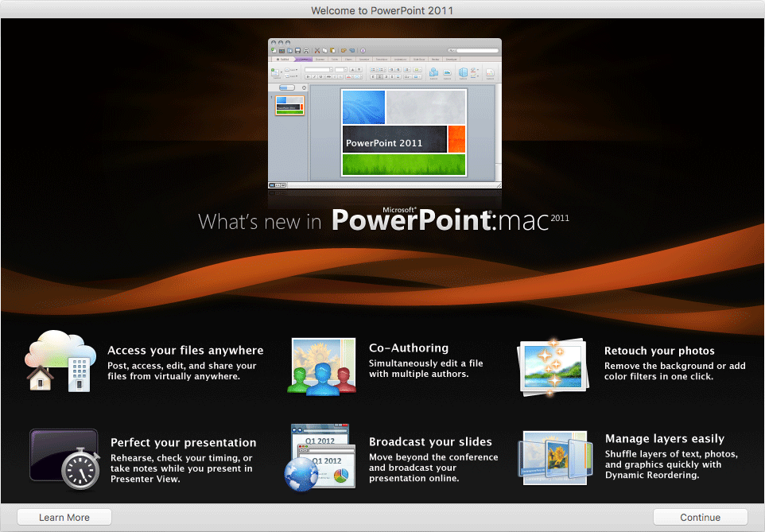Click the "Retouch your photos" heading
The image size is (765, 532).
coord(659,351)
